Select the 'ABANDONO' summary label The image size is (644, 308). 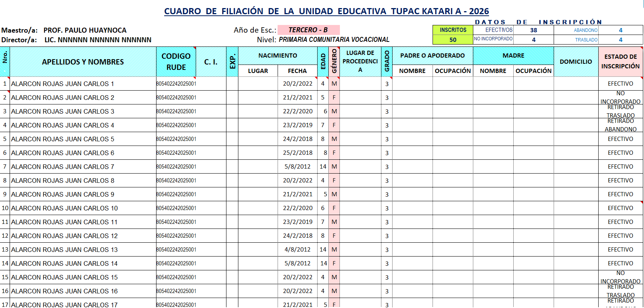[586, 30]
